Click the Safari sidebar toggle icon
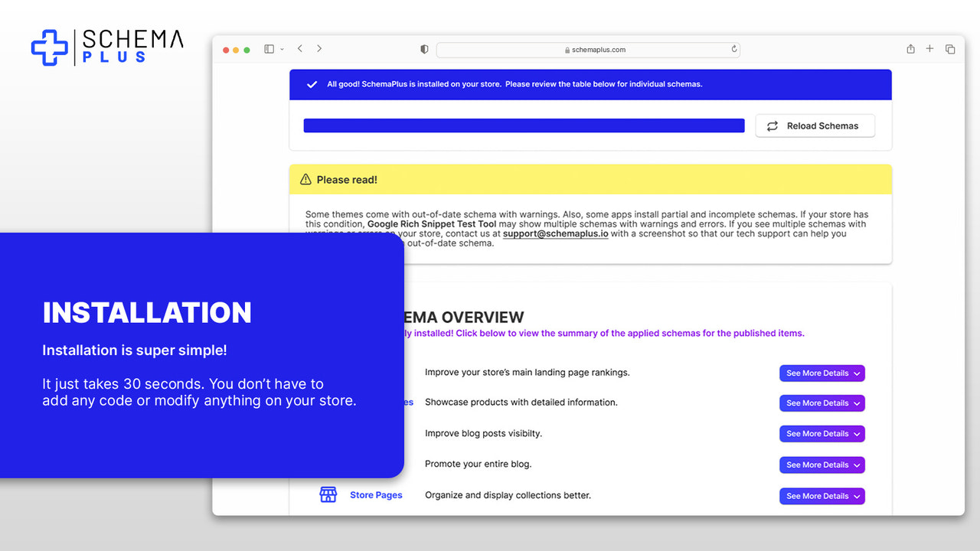The height and width of the screenshot is (551, 980). click(269, 49)
